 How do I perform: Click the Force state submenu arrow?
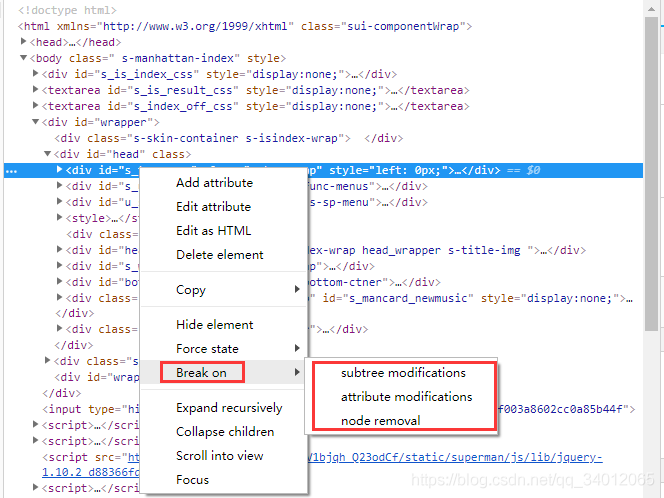click(297, 349)
